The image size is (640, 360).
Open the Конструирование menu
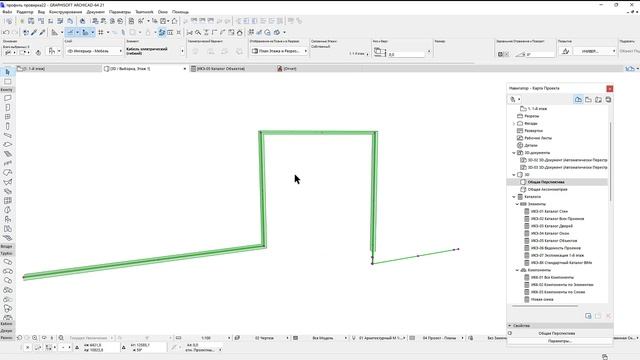point(65,12)
